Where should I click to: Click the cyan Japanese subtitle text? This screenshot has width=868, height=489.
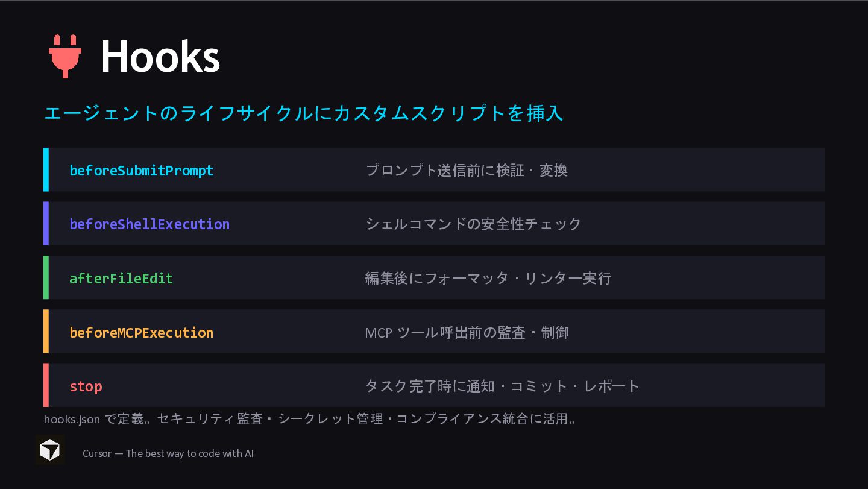coord(303,113)
